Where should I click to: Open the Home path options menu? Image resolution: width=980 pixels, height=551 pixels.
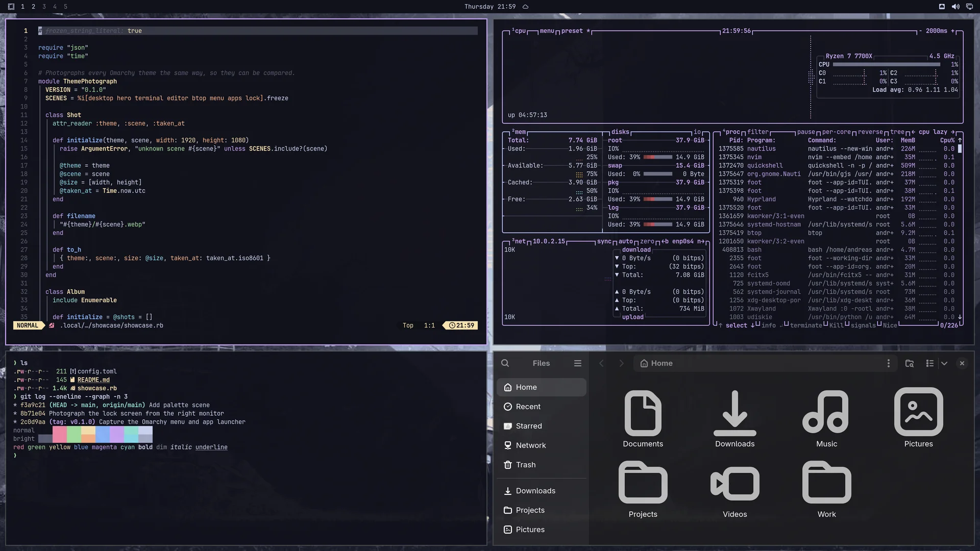[889, 363]
